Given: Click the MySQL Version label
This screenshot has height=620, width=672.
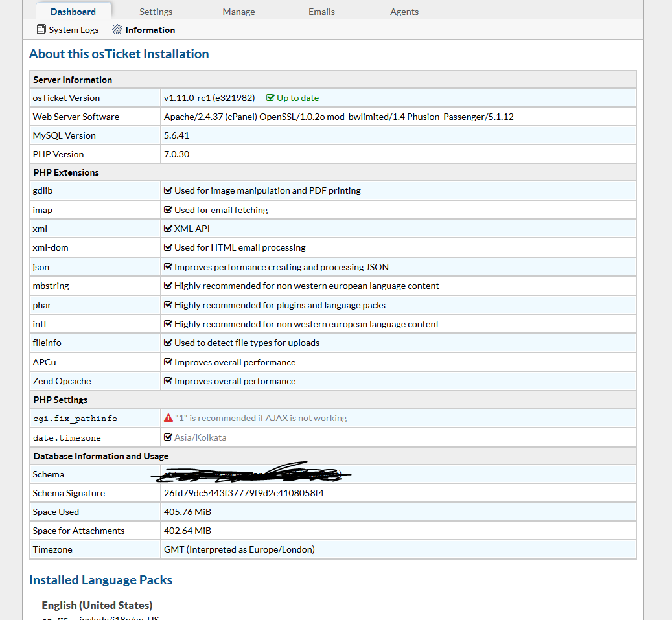Looking at the screenshot, I should 64,135.
